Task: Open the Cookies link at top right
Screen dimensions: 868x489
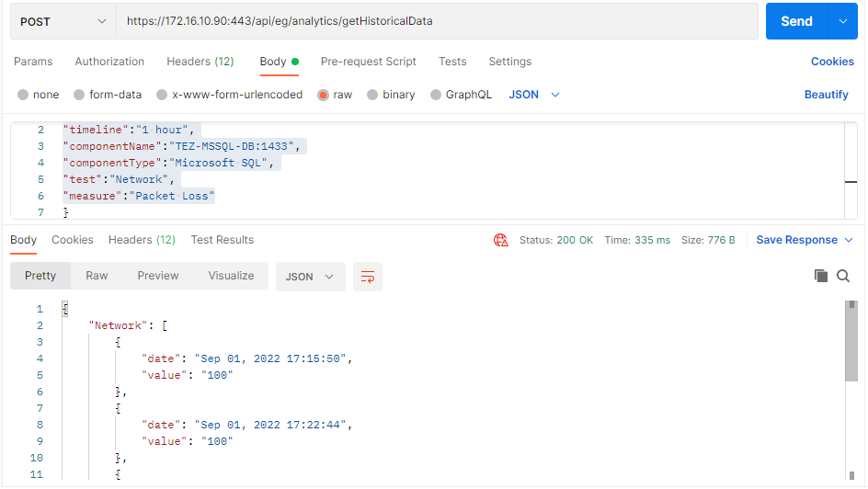Action: [x=832, y=62]
